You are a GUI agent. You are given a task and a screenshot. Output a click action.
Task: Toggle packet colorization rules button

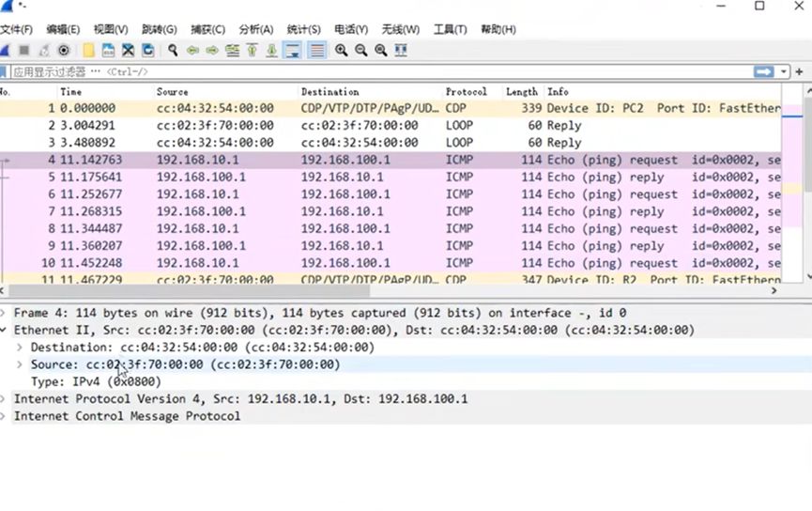tap(317, 50)
